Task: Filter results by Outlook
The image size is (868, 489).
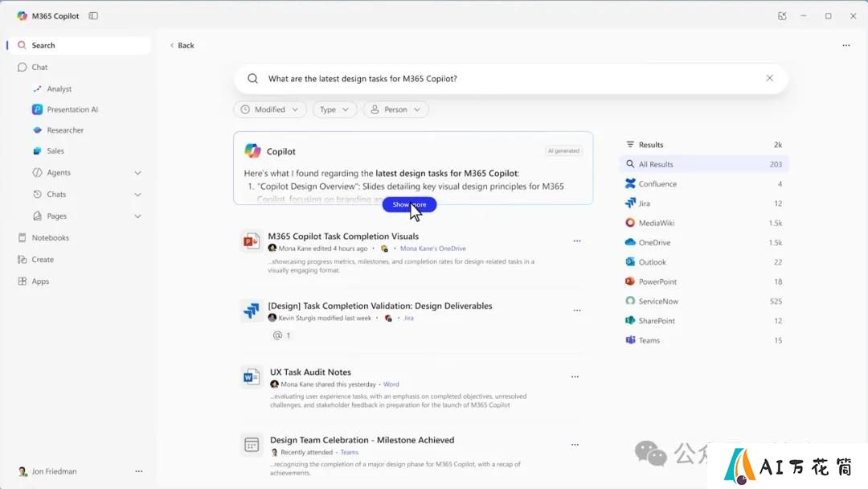Action: click(x=703, y=262)
